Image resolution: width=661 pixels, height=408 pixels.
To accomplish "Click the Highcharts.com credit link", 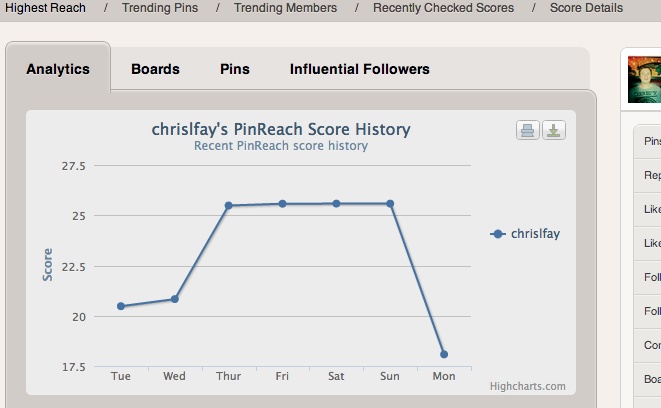I will (x=527, y=386).
